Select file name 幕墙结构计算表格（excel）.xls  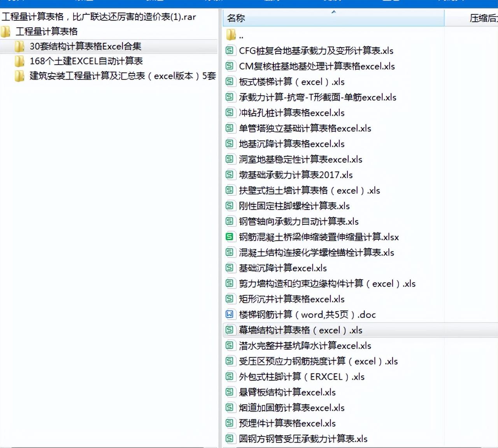tap(301, 330)
